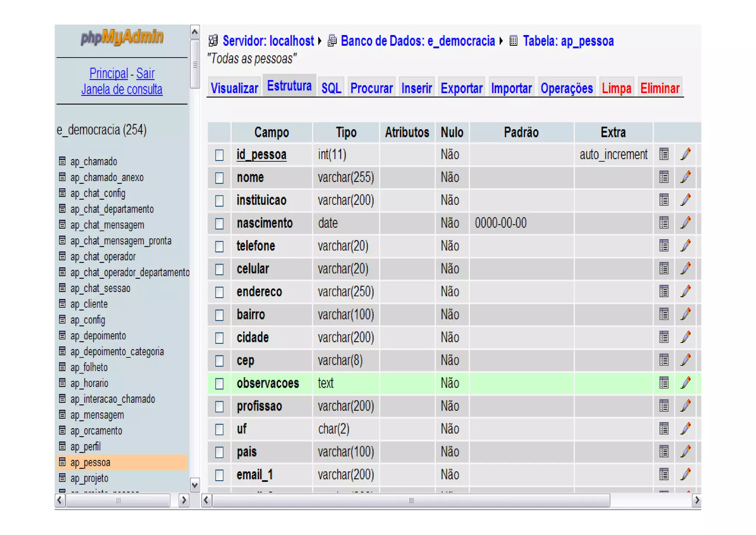Edit the endereco field via its pencil icon
The image size is (756, 535).
685,292
